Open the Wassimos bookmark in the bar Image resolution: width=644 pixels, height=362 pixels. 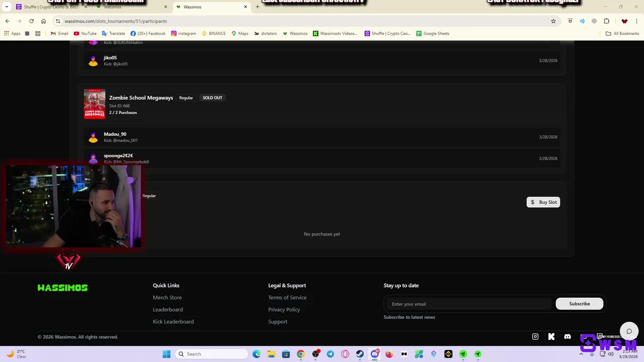point(295,34)
